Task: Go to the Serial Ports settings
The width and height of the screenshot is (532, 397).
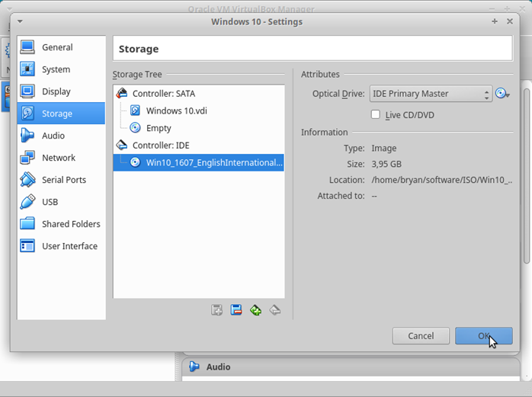Action: click(61, 180)
